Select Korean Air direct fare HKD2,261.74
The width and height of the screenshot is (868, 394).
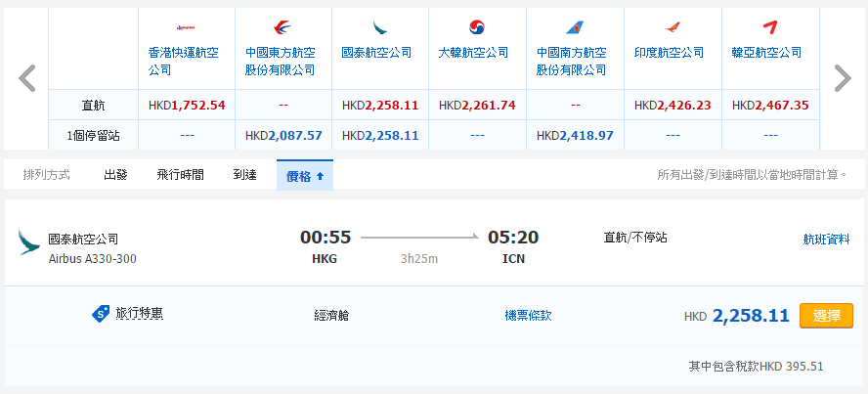477,105
